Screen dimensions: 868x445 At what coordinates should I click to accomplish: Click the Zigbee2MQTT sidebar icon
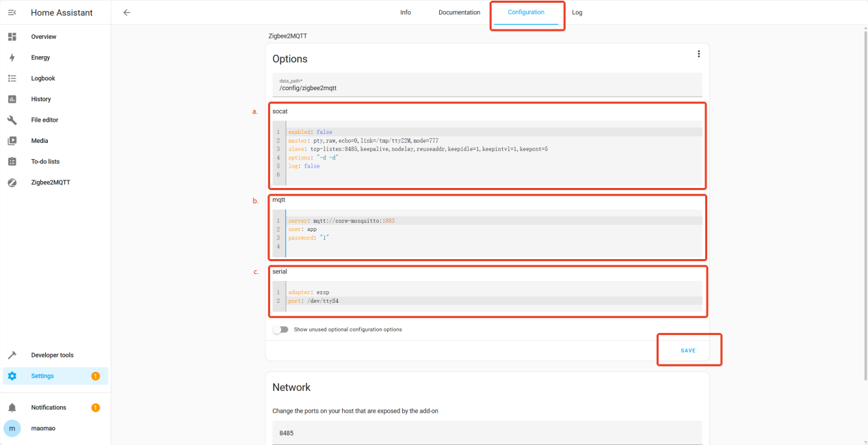pos(12,183)
